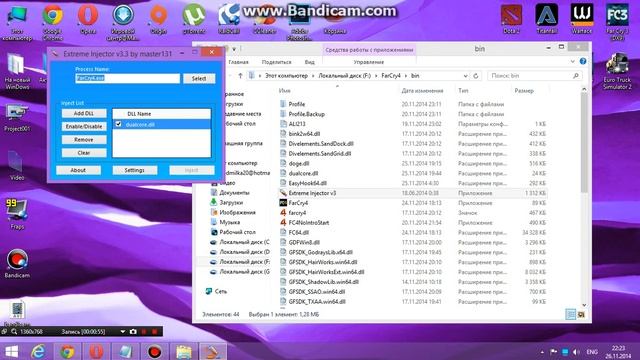640x360 pixels.
Task: Open File Explorer from taskbar
Action: [x=184, y=351]
